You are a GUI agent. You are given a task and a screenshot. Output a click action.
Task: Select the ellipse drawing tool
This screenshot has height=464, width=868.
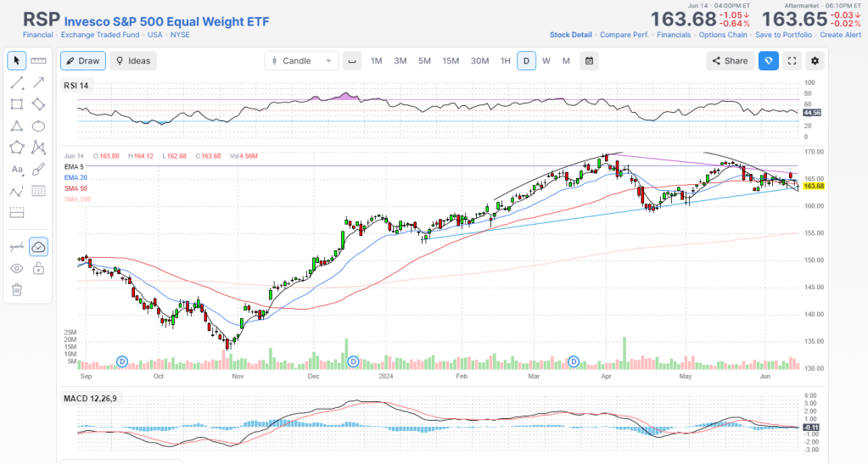click(38, 126)
